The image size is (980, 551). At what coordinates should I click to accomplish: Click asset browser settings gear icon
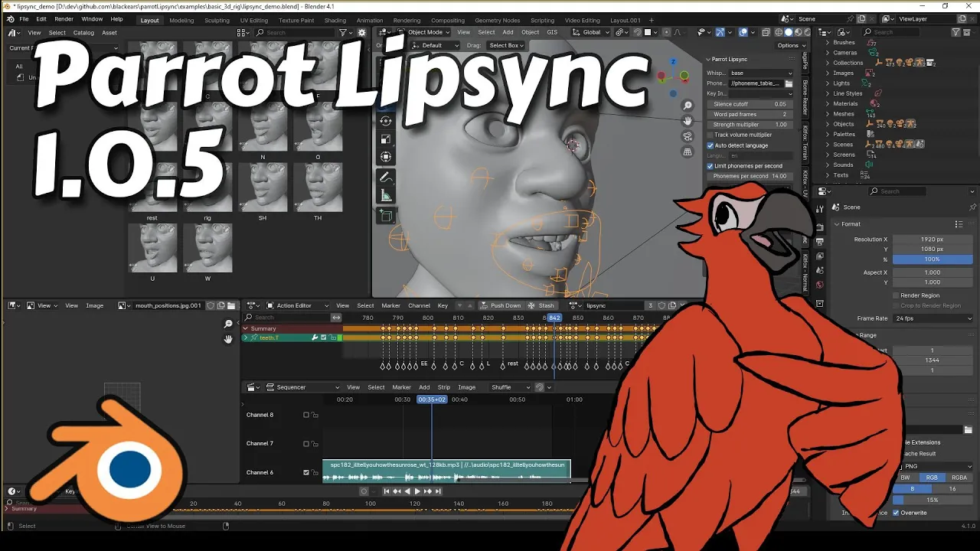[x=362, y=33]
